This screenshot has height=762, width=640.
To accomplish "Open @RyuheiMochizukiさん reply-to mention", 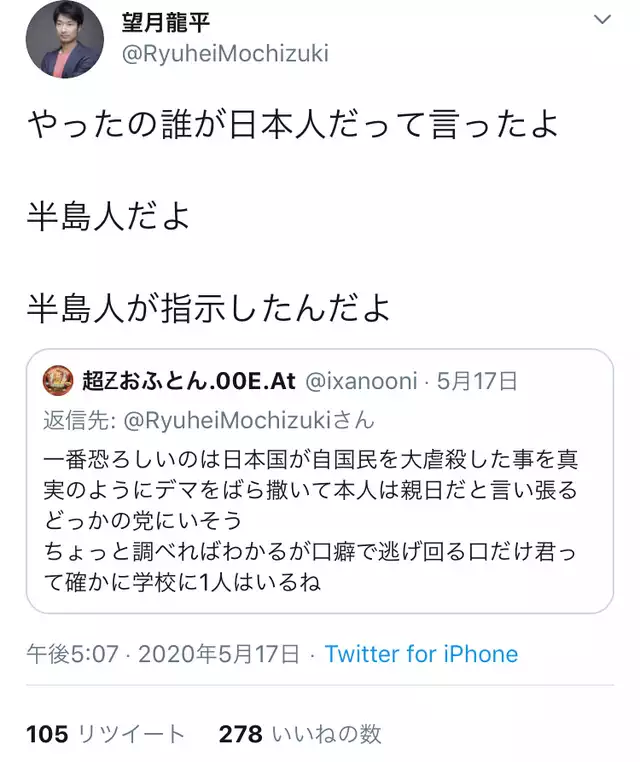I will (249, 420).
